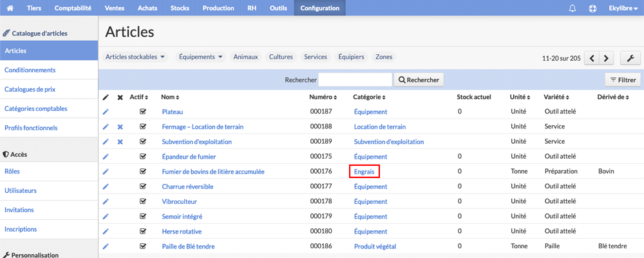Toggle Actif checkbox for Plateau
Viewport: 644px width, 258px height.
click(x=143, y=112)
